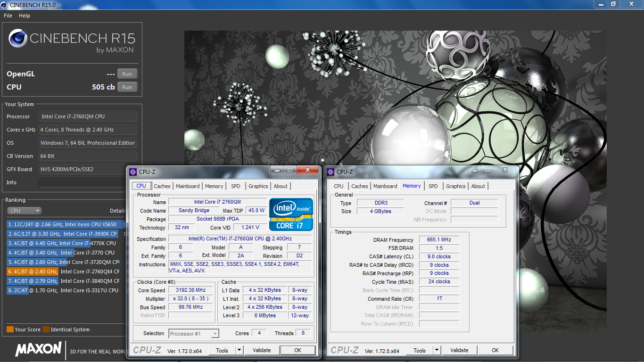The height and width of the screenshot is (362, 644).
Task: Click Validate in left CPU-Z window
Action: coord(262,350)
